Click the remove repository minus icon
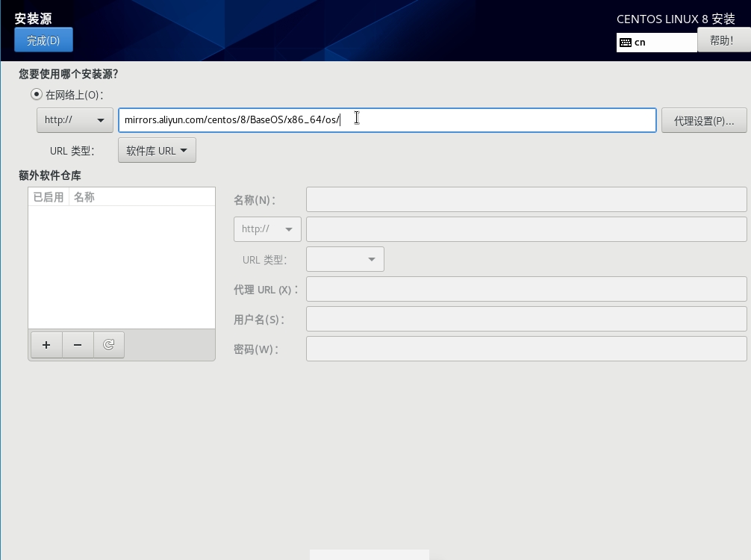Image resolution: width=751 pixels, height=560 pixels. pos(78,344)
